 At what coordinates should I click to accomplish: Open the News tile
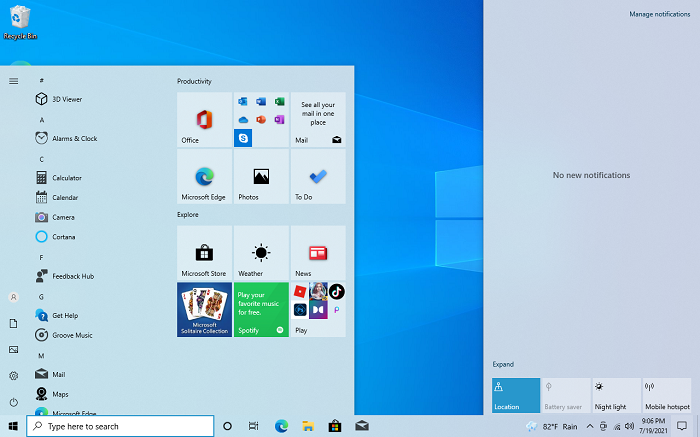(x=318, y=253)
